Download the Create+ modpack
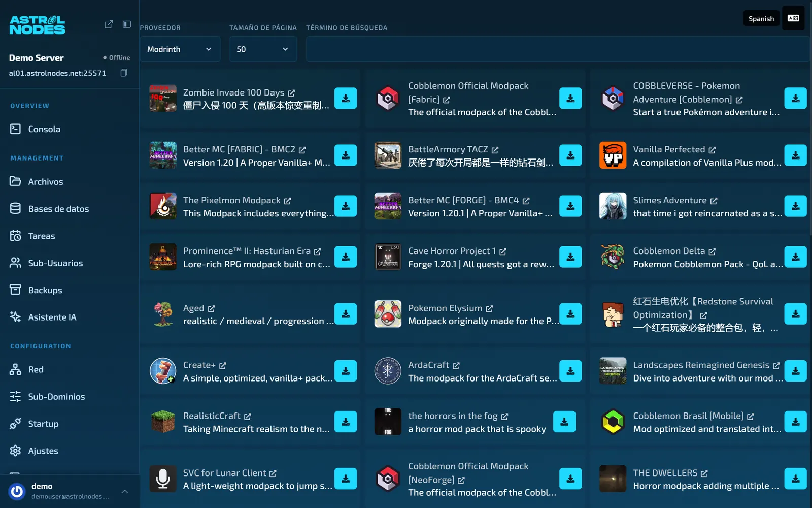This screenshot has height=508, width=812. tap(346, 371)
